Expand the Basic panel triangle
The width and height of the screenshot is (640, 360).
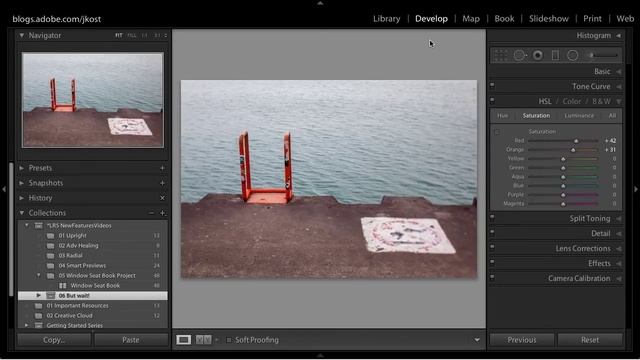[619, 71]
